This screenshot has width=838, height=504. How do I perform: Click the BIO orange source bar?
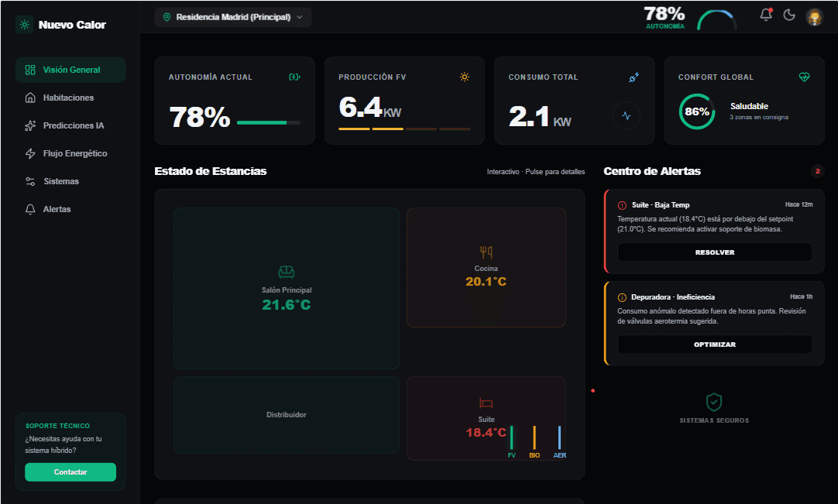[534, 437]
